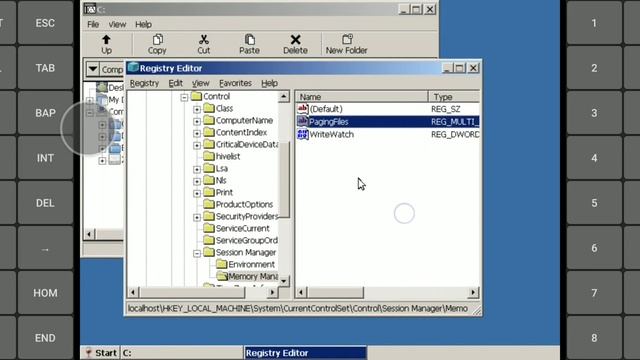Select the Class folder in tree
Viewport: 640px width, 360px height.
[x=224, y=109]
